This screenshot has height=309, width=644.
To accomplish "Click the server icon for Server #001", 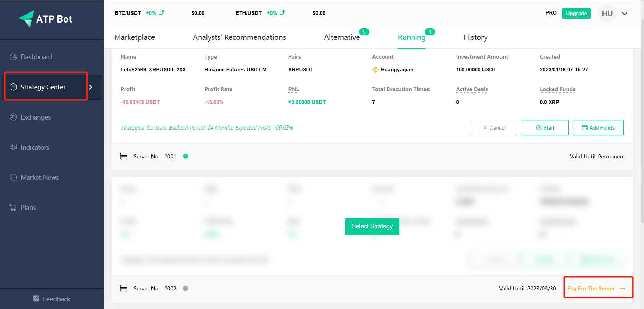I will (x=123, y=156).
